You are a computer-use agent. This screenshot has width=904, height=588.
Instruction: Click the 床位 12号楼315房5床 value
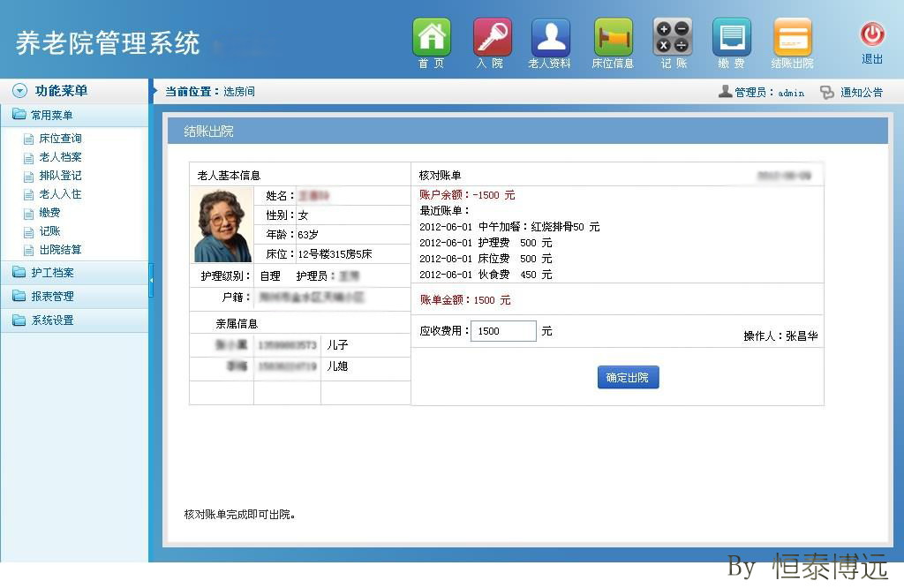335,254
